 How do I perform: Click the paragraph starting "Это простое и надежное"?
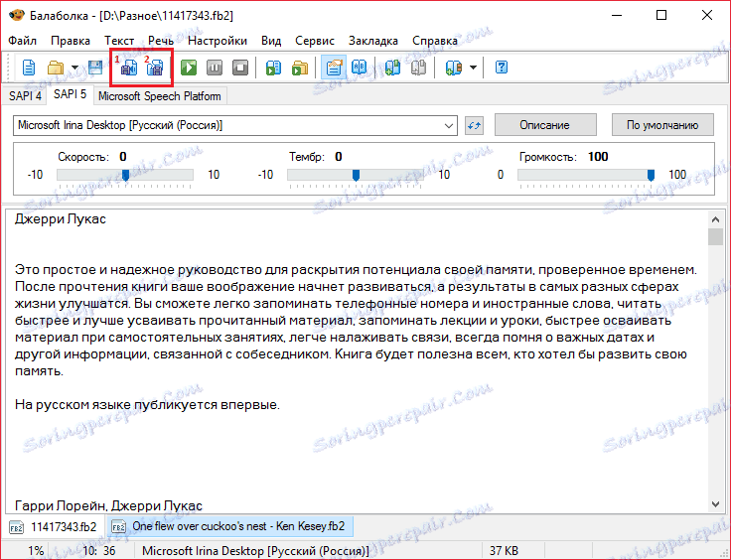(356, 320)
